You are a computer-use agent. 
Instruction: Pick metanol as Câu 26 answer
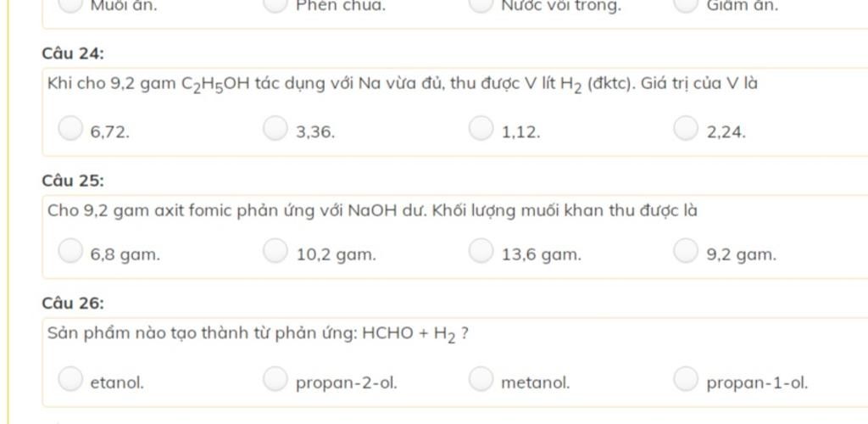[x=481, y=378]
